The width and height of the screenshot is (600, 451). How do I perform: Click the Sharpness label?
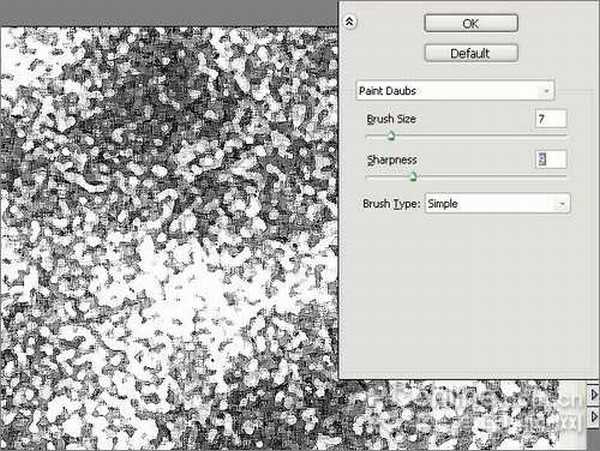point(391,160)
